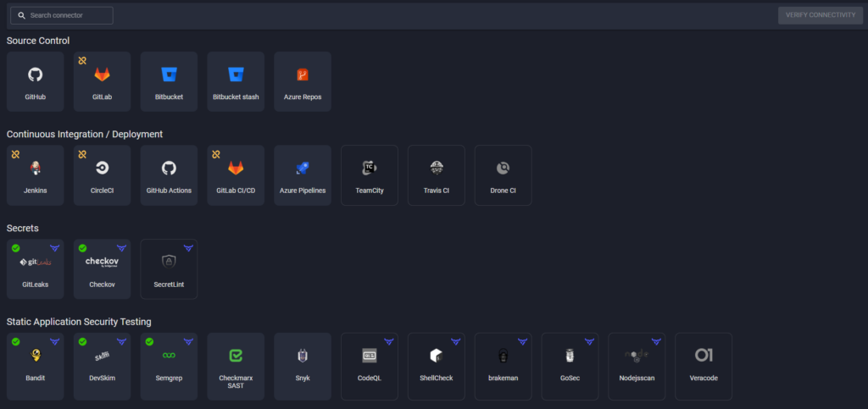
Task: Choose the Semgrep connector
Action: (169, 367)
